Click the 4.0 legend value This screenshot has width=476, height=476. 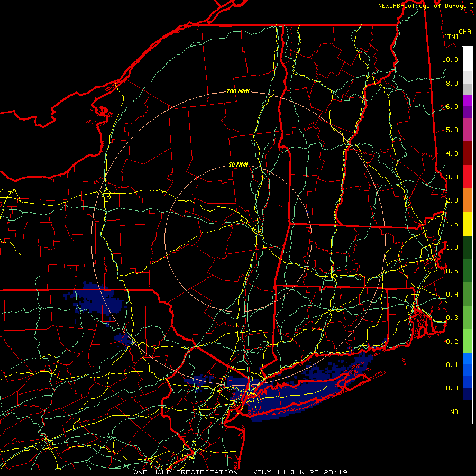452,153
